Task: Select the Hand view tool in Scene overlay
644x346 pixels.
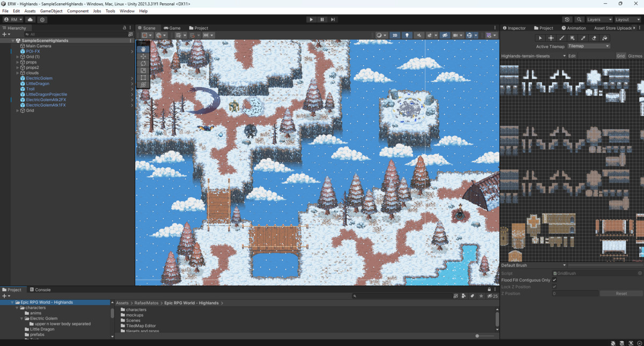Action: click(143, 49)
